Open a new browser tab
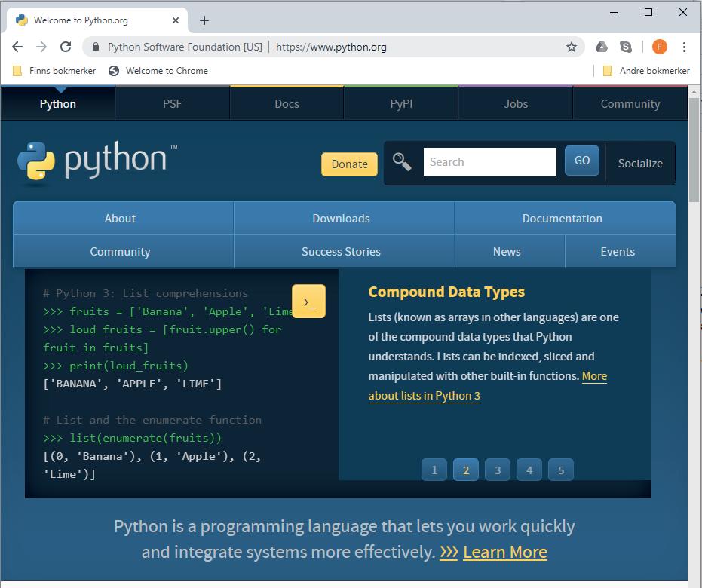The width and height of the screenshot is (702, 588). click(x=204, y=20)
